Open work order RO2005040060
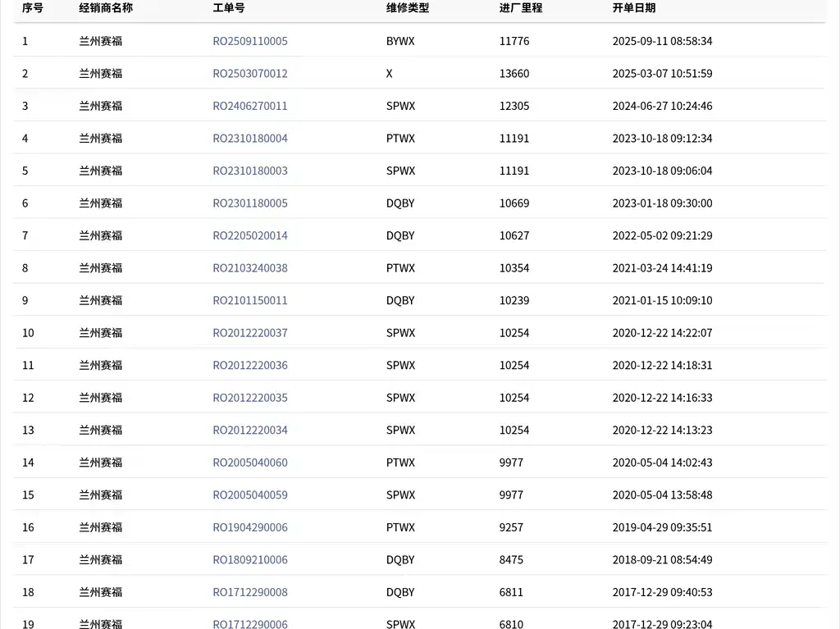The height and width of the screenshot is (629, 840). 250,463
